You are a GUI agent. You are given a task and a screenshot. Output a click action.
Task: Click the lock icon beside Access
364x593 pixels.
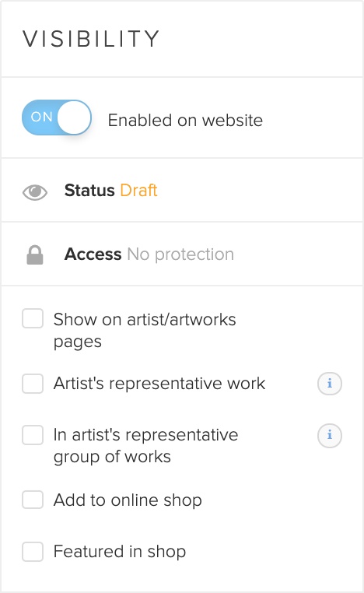click(x=35, y=255)
